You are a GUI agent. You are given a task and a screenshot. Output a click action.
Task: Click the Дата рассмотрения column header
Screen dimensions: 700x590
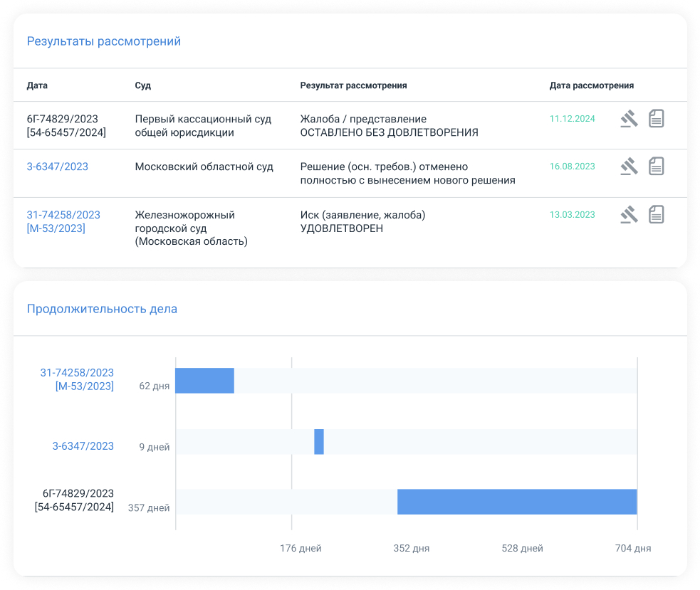591,85
